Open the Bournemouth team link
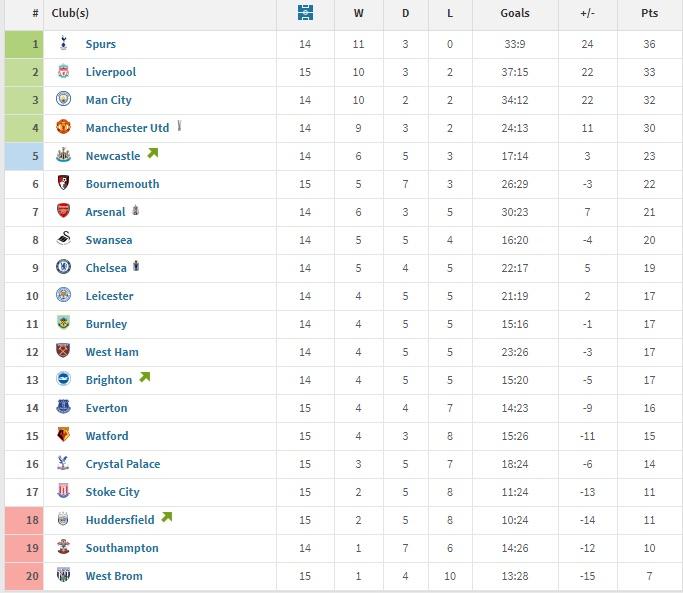The width and height of the screenshot is (683, 593). tap(122, 184)
